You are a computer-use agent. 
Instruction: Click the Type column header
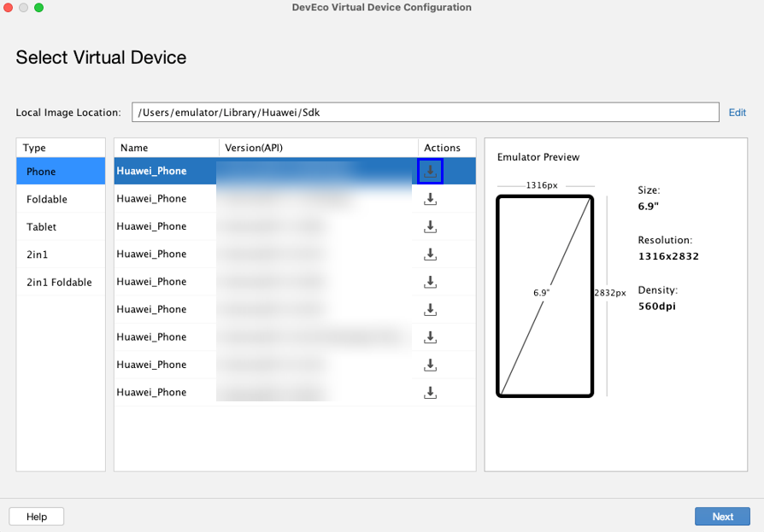click(x=61, y=148)
